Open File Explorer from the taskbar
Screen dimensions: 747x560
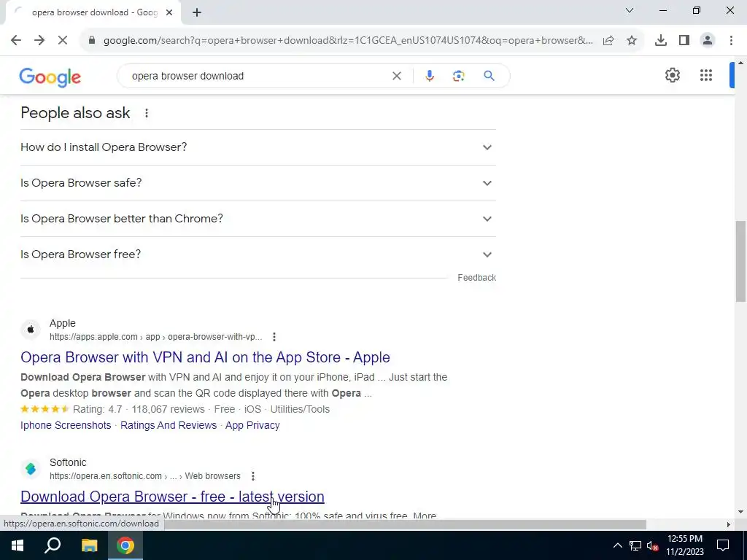point(89,545)
